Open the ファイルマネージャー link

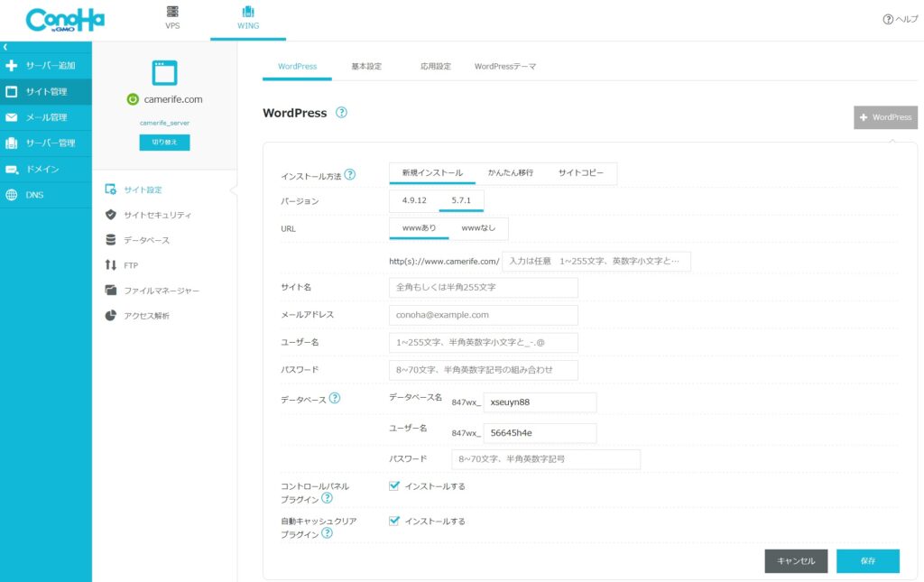point(162,291)
